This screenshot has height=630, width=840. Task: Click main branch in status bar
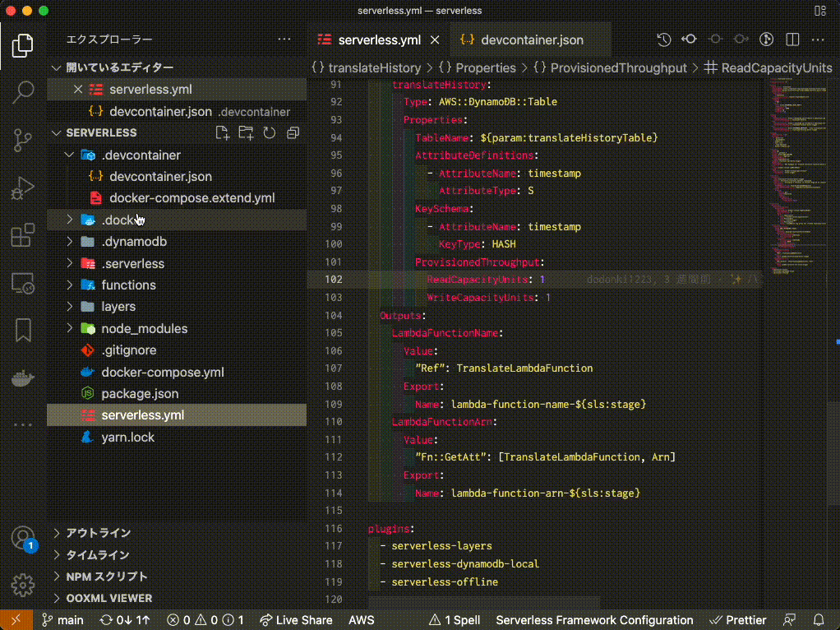[x=62, y=620]
